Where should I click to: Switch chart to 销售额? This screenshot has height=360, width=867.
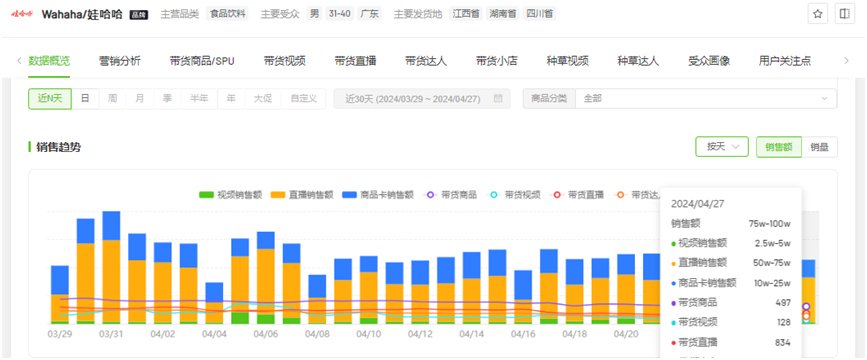779,147
